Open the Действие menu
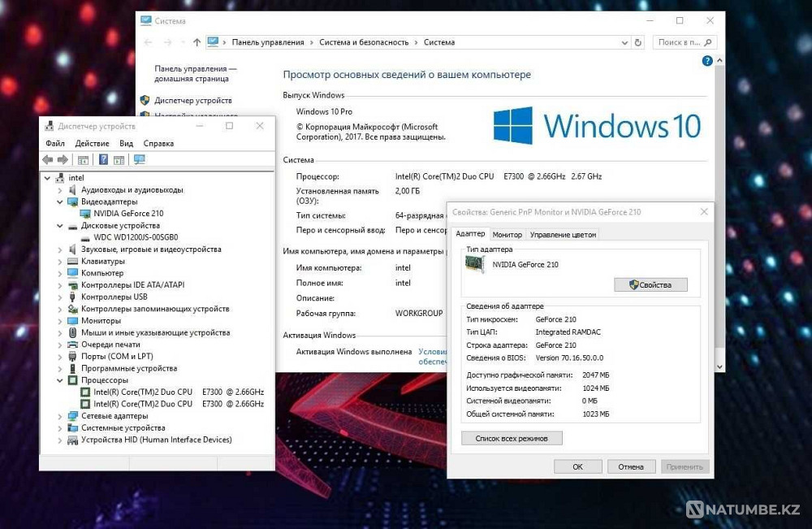The width and height of the screenshot is (812, 529). pyautogui.click(x=92, y=143)
